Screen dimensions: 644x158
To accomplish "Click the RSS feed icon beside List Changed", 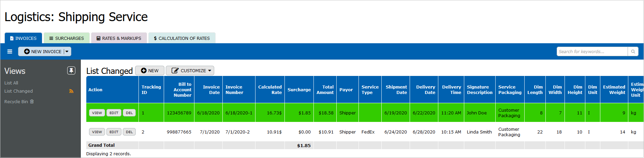I will pos(71,91).
